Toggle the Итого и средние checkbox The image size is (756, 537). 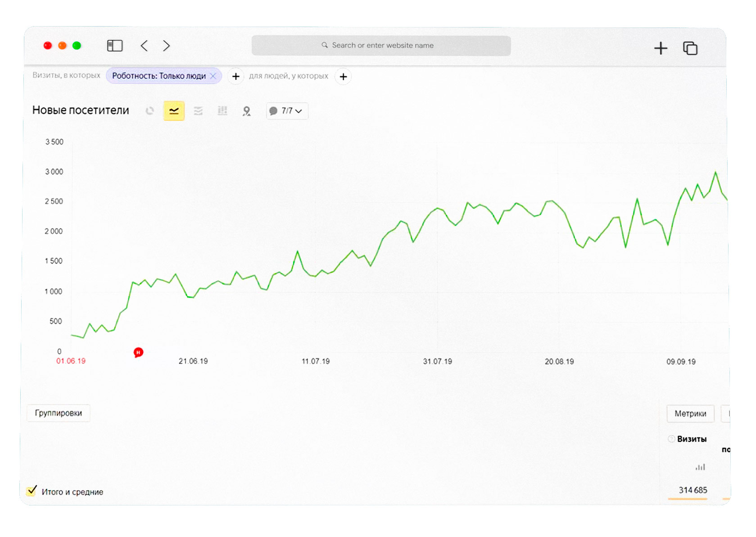pyautogui.click(x=32, y=491)
